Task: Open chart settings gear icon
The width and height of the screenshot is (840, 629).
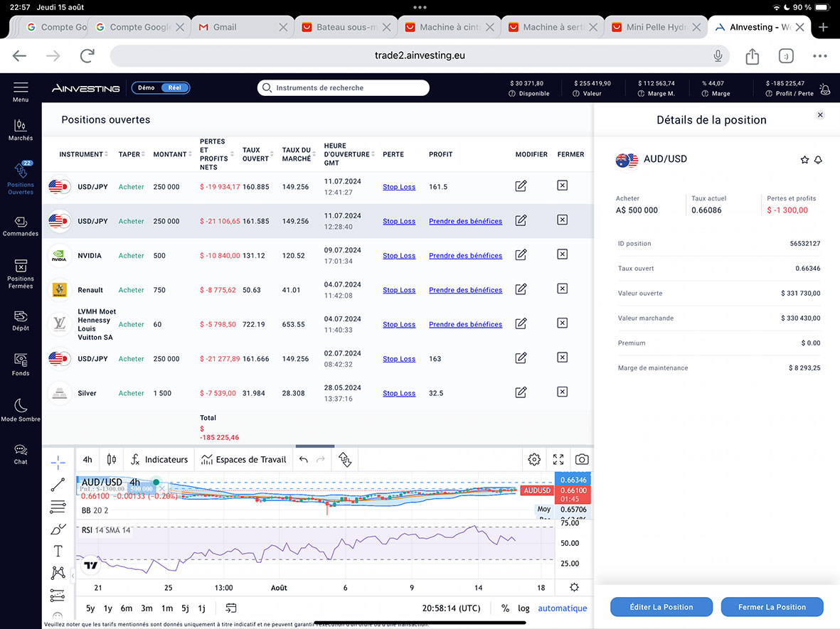Action: click(534, 460)
